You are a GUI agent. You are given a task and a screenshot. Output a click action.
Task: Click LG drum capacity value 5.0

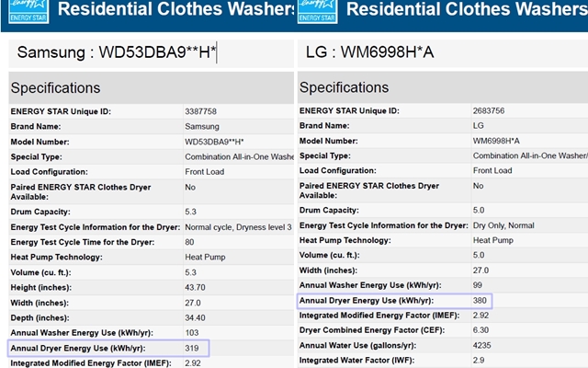tap(479, 211)
